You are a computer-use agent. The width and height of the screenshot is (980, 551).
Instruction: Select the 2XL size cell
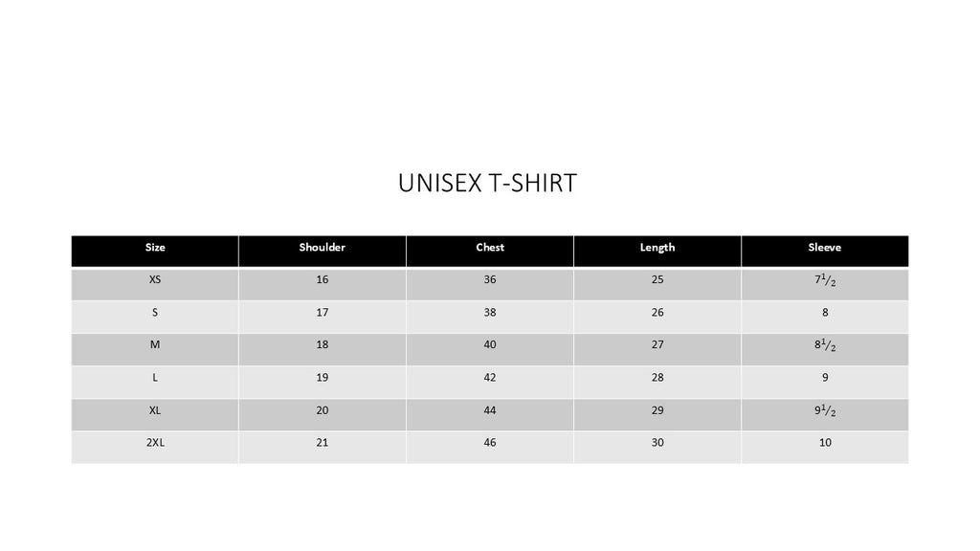click(x=155, y=443)
